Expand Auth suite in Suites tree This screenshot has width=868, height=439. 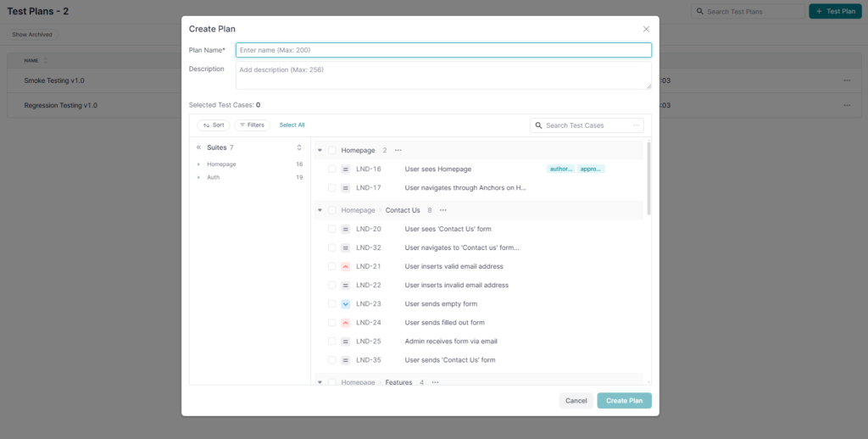click(x=198, y=178)
